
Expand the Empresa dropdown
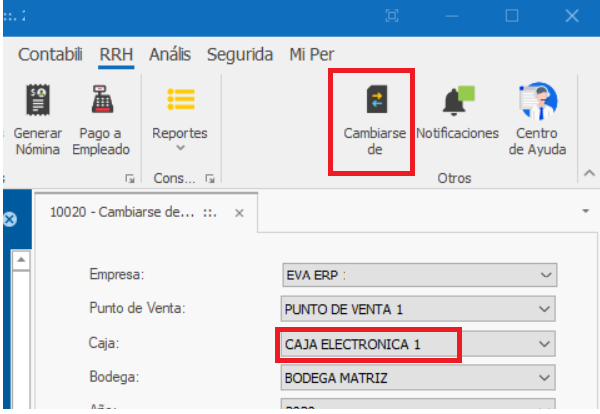544,275
